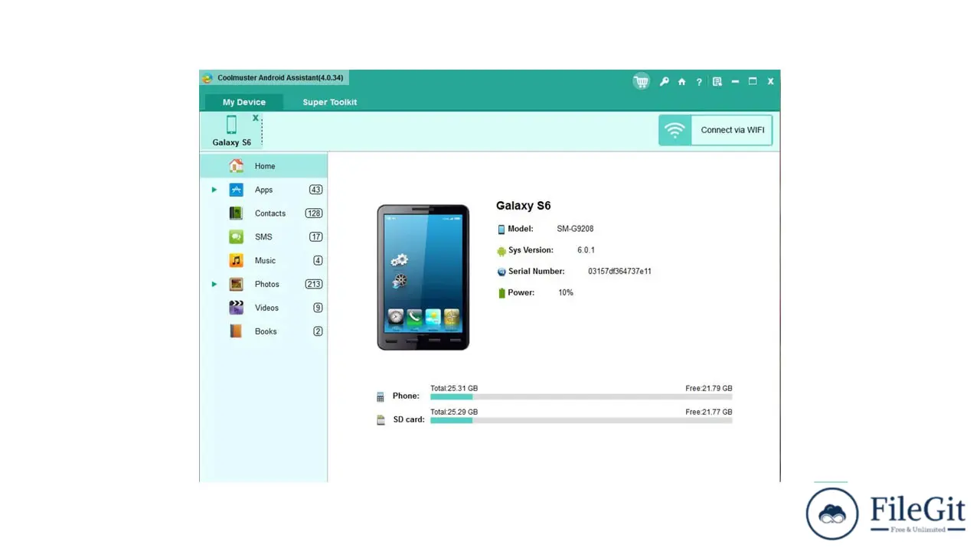The width and height of the screenshot is (980, 551).
Task: Click the feedback menu icon
Action: [x=717, y=81]
